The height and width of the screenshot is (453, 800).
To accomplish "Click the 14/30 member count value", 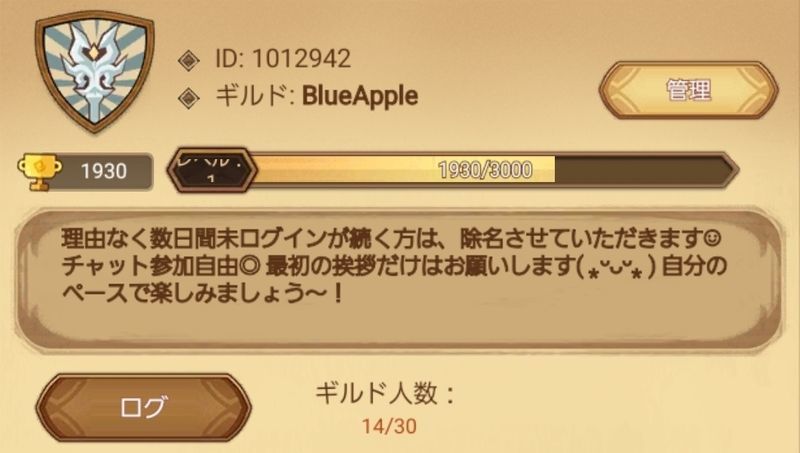I will point(389,426).
